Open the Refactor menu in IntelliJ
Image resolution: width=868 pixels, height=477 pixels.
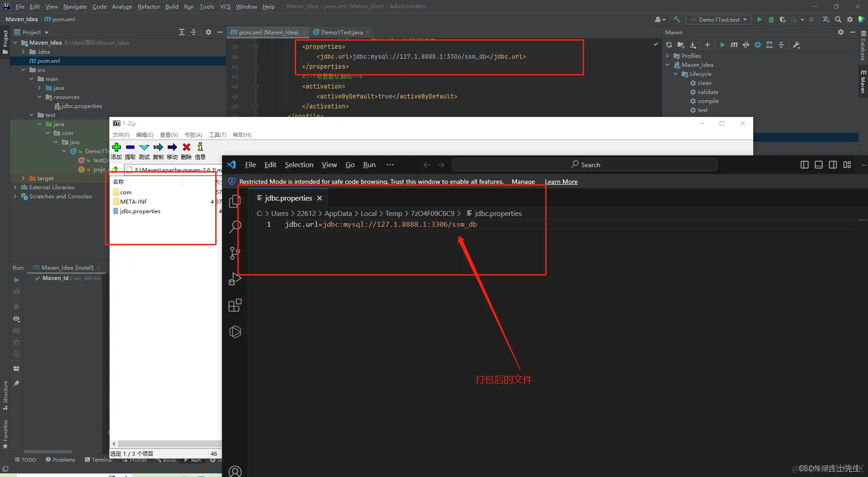pos(149,6)
